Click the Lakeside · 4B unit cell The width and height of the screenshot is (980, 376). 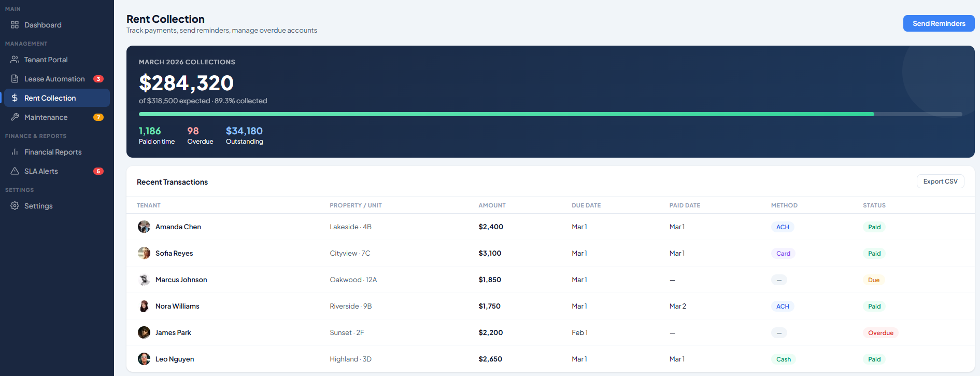click(x=350, y=227)
